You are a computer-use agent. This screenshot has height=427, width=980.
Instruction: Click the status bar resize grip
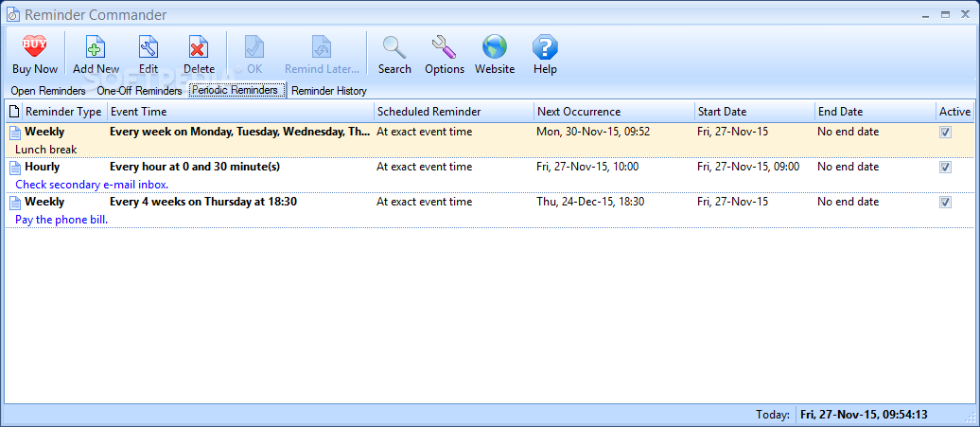coord(970,416)
